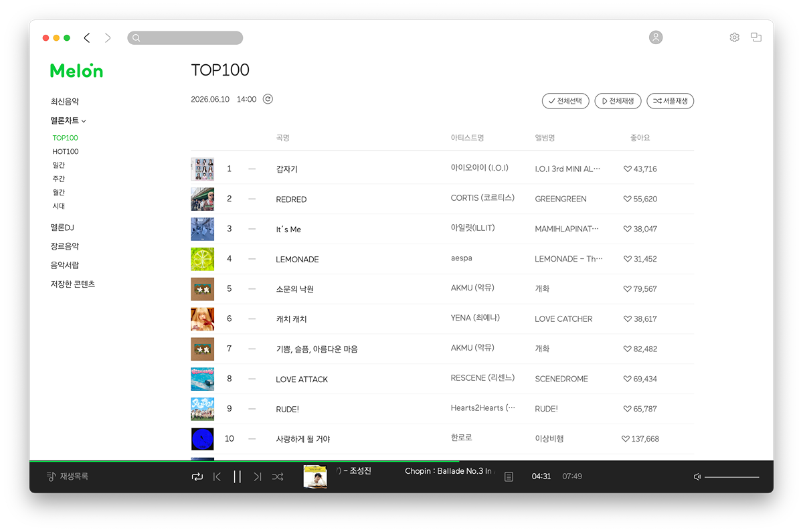Open artist 아이오아이 (I.O.I)
Screen dimensions: 803x532
click(479, 168)
